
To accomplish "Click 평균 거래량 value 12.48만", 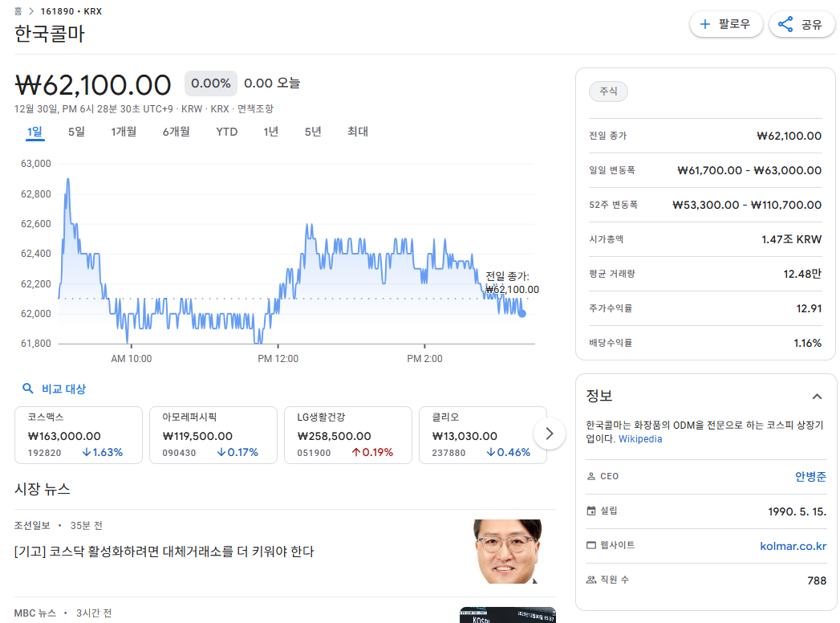I will click(802, 274).
